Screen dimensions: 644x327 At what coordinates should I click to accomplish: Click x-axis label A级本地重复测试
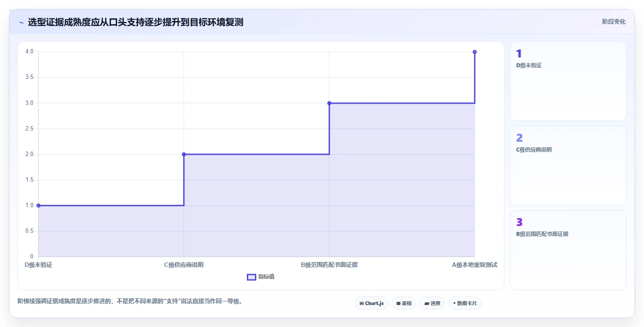tap(474, 265)
